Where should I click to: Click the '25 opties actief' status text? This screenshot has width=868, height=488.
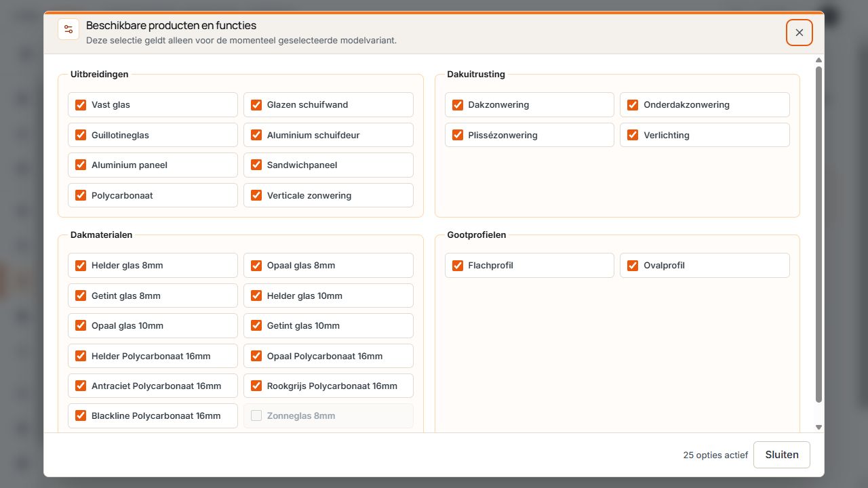click(715, 455)
